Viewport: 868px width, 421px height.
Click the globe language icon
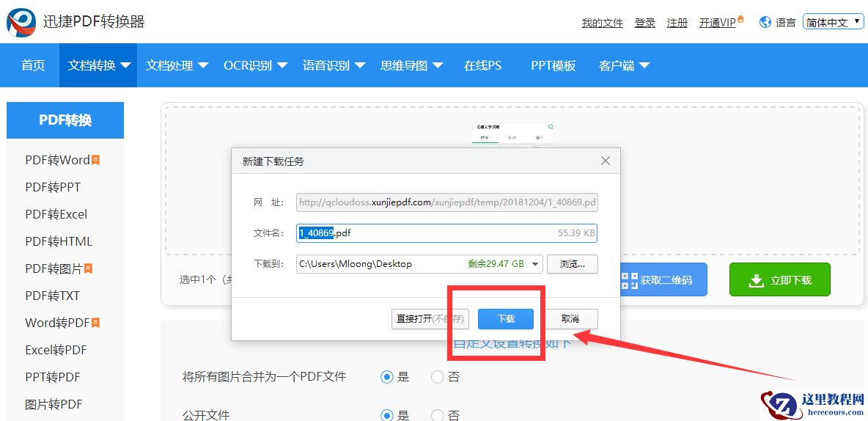pyautogui.click(x=765, y=22)
